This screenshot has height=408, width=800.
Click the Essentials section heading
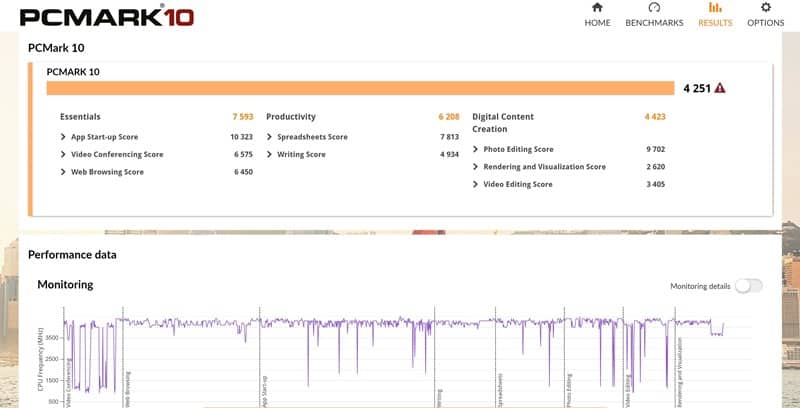pos(80,116)
